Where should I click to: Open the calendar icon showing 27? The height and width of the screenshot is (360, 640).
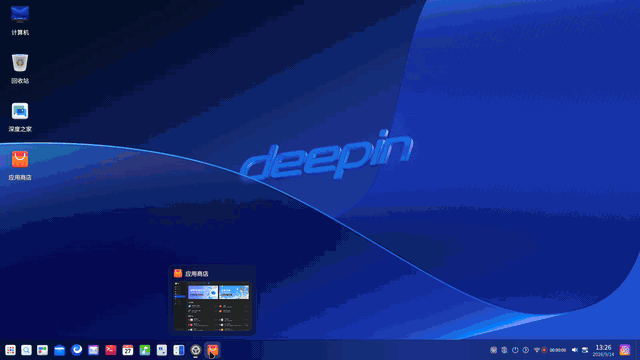128,350
